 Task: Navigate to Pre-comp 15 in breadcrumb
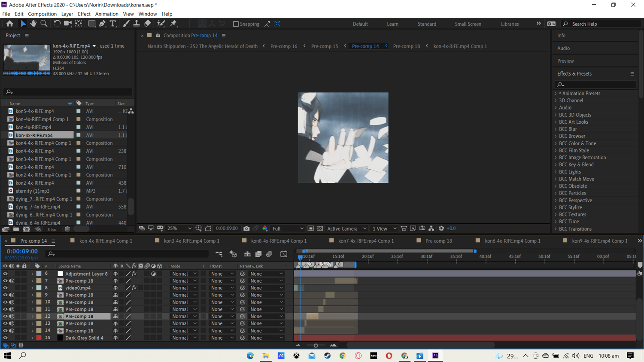[x=325, y=46]
